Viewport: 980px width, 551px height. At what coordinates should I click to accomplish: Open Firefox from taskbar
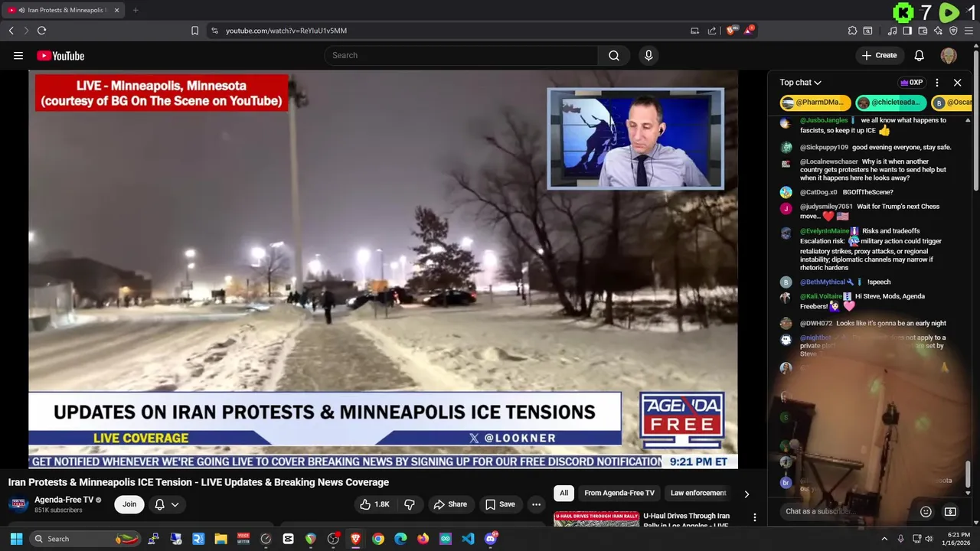point(423,539)
